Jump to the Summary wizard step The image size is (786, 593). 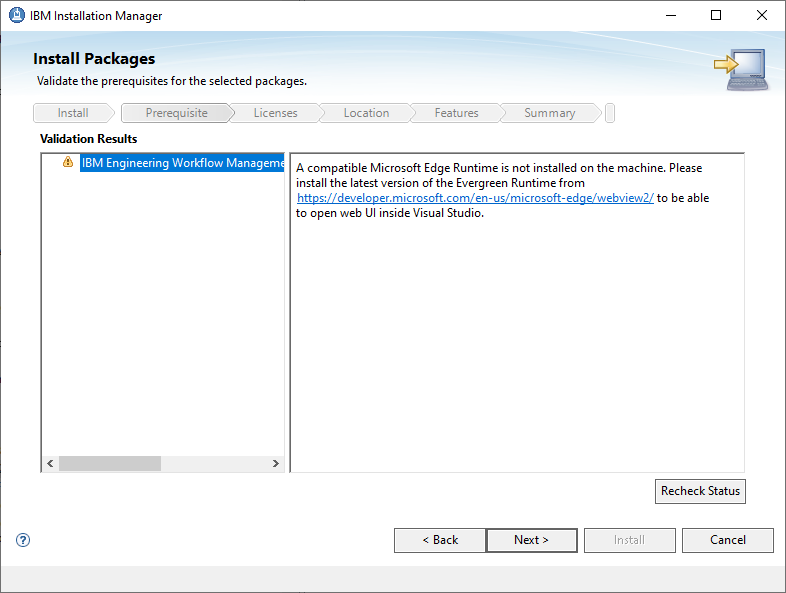(x=549, y=113)
